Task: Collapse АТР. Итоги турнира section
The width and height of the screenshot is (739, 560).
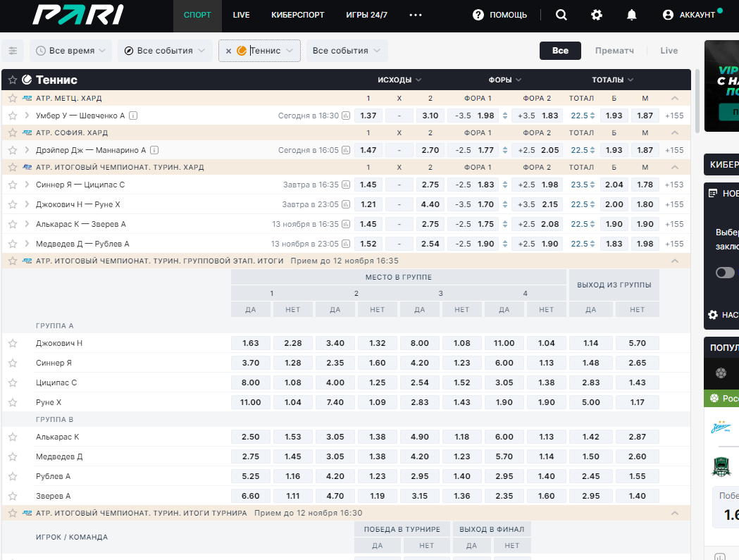Action: [x=674, y=513]
